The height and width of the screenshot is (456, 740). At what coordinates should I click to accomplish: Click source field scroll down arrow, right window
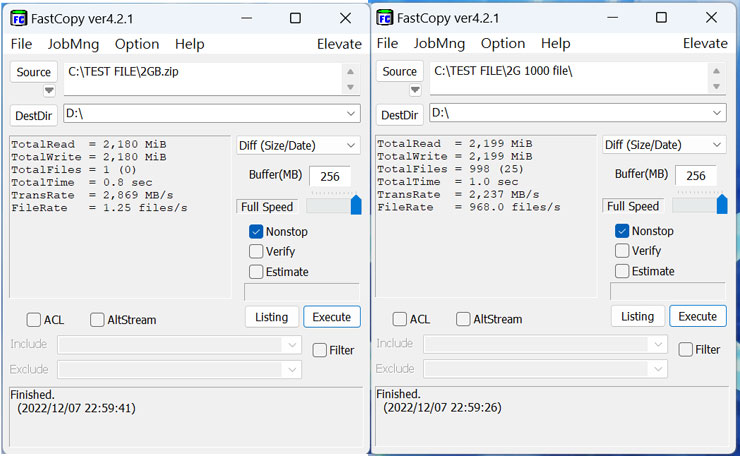coord(716,86)
